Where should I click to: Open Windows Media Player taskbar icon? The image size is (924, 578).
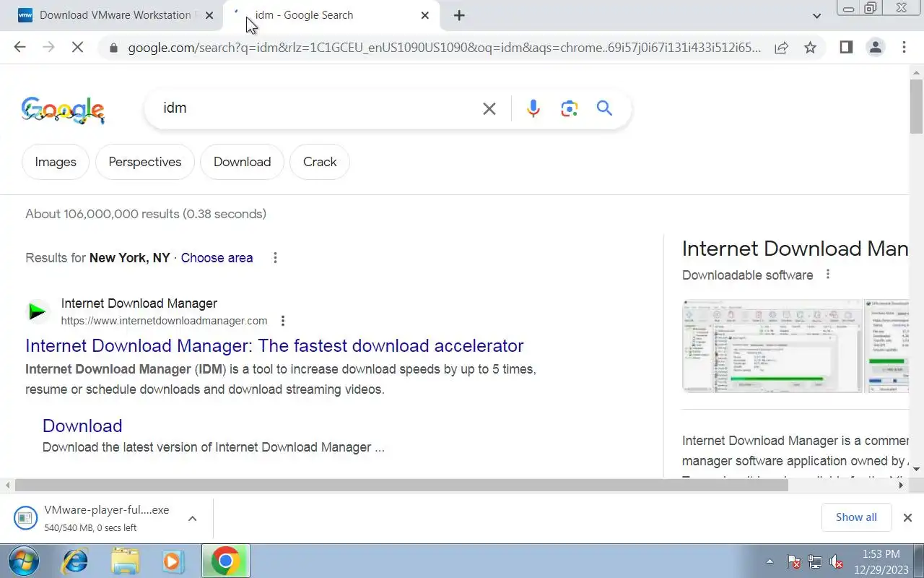(173, 561)
